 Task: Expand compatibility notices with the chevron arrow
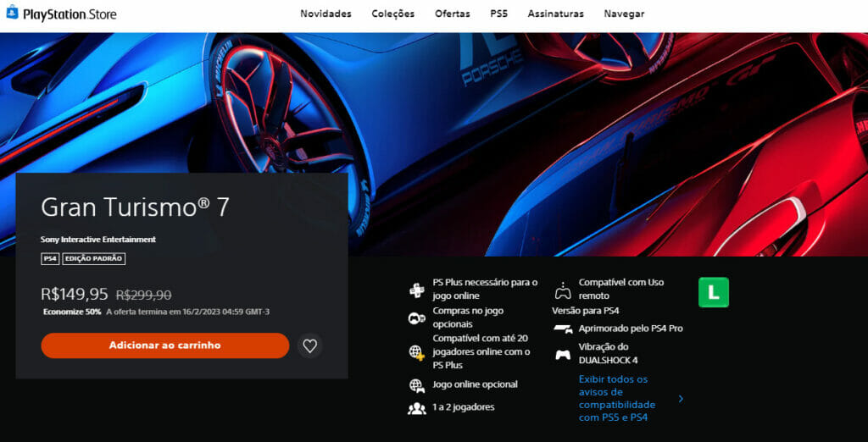681,399
